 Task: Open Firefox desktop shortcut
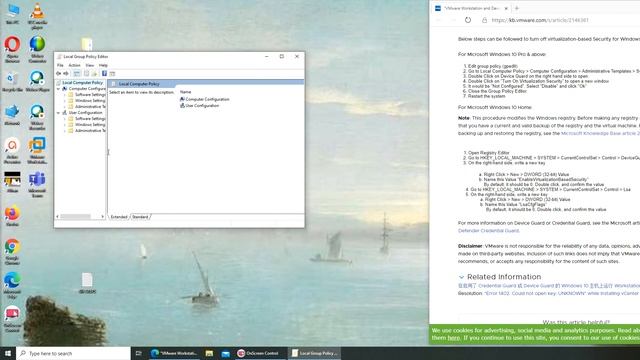pyautogui.click(x=12, y=216)
